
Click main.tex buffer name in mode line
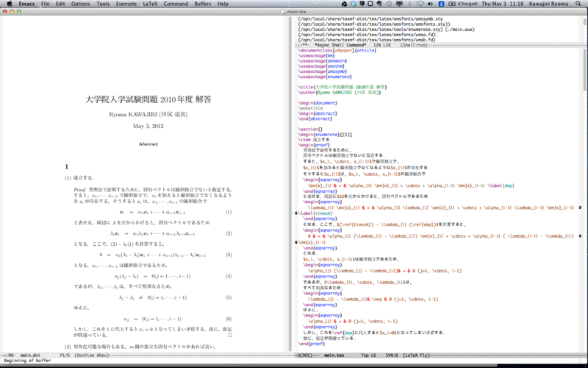334,355
